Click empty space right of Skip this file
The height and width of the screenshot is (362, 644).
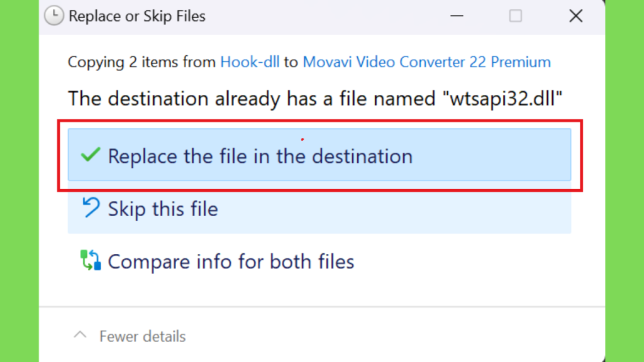pos(394,208)
